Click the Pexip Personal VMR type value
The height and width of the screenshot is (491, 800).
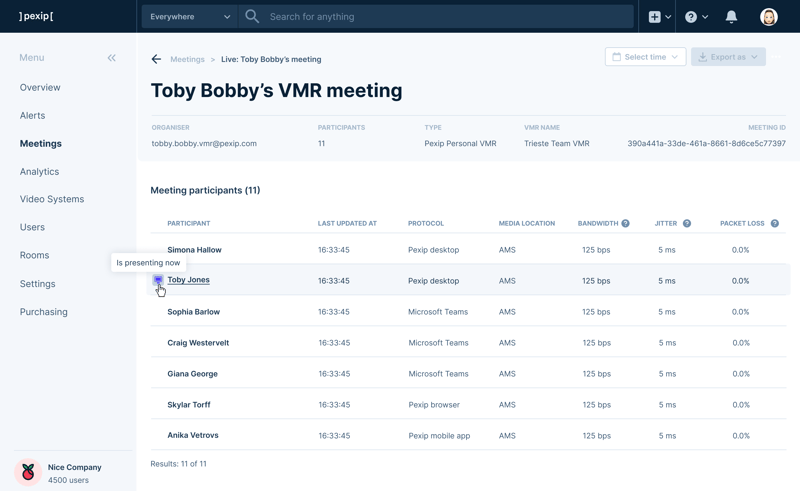click(x=460, y=143)
